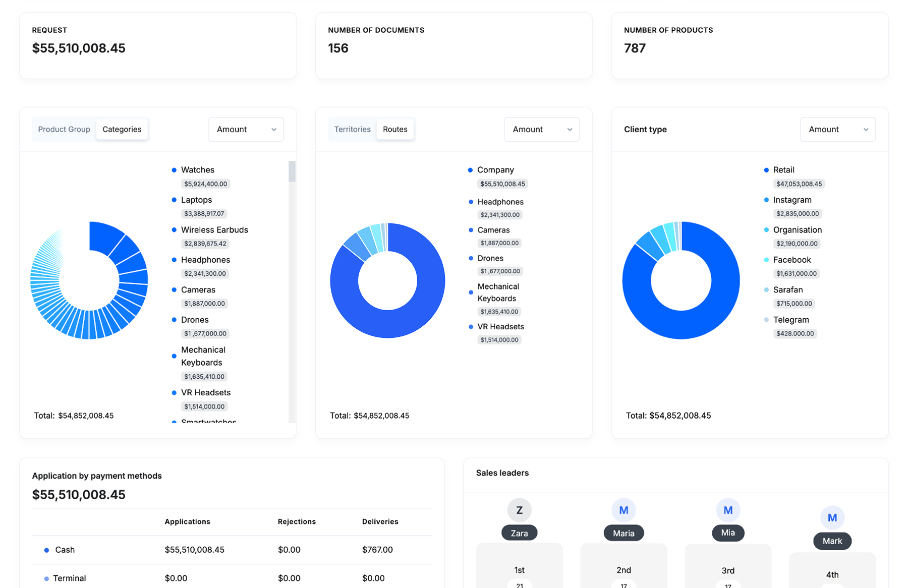Click the Company legend dot in routes chart
This screenshot has width=908, height=588.
point(470,170)
